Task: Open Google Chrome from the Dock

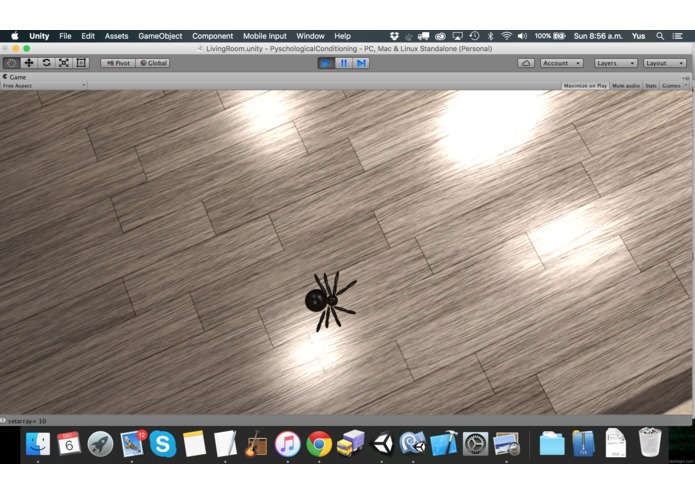Action: [x=319, y=443]
